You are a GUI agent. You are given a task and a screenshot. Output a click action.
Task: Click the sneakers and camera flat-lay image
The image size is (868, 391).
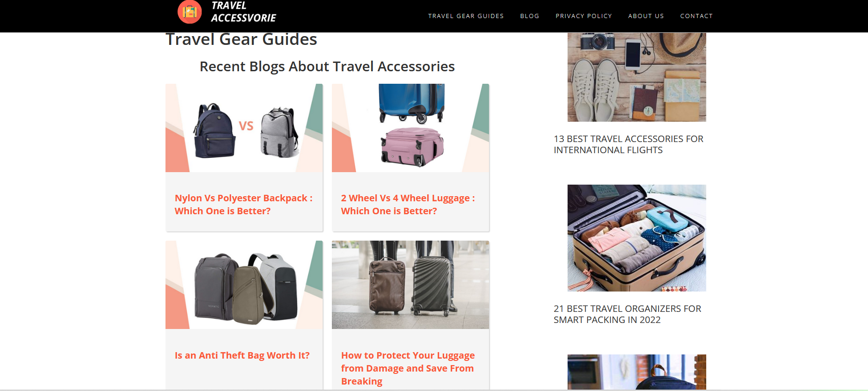[637, 77]
